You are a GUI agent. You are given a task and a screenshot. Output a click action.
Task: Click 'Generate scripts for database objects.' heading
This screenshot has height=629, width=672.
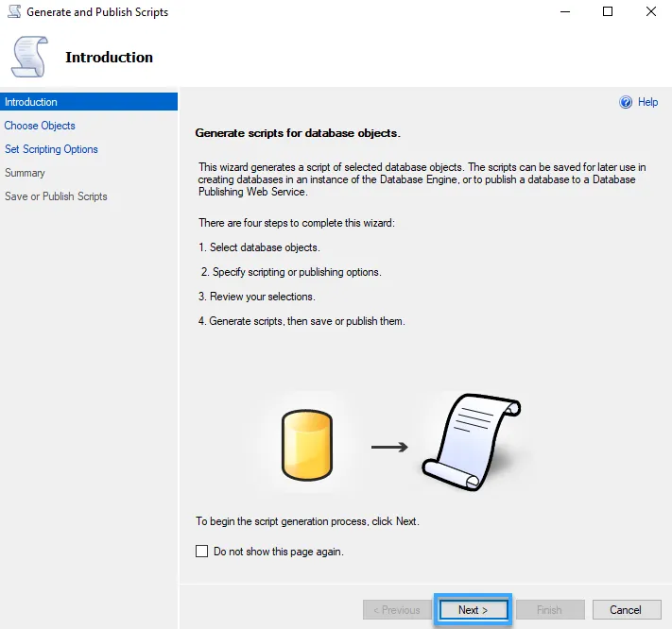click(298, 133)
